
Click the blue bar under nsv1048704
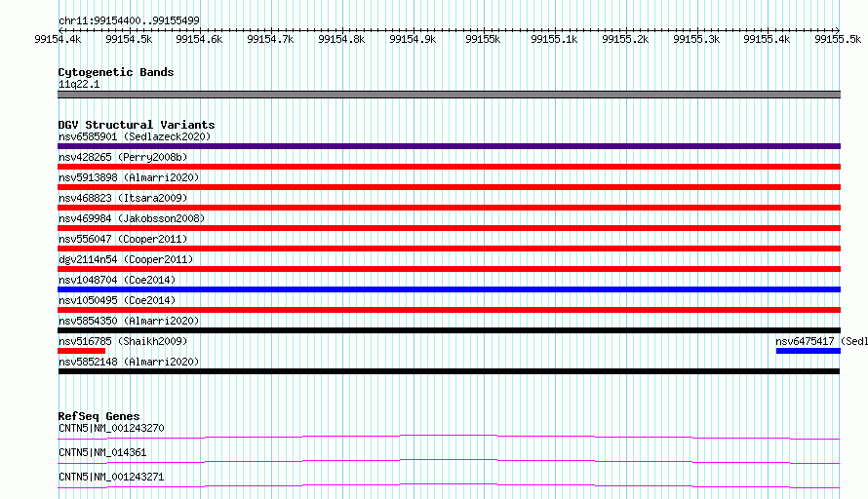click(449, 289)
